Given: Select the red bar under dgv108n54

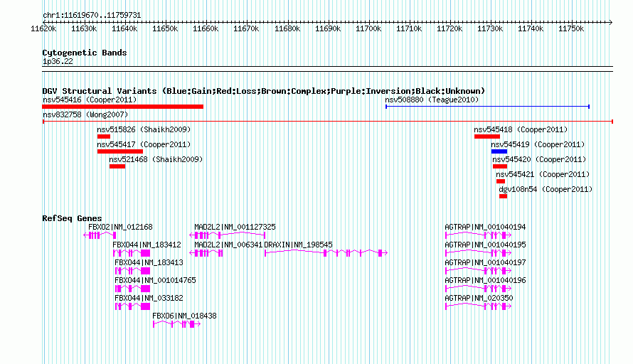Looking at the screenshot, I should pyautogui.click(x=503, y=196).
